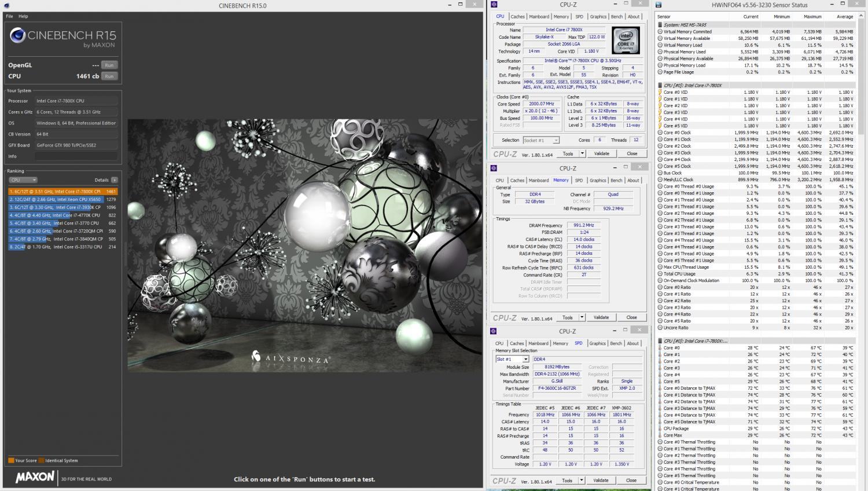Run the CPU benchmark
Image resolution: width=868 pixels, height=491 pixels.
tap(109, 76)
